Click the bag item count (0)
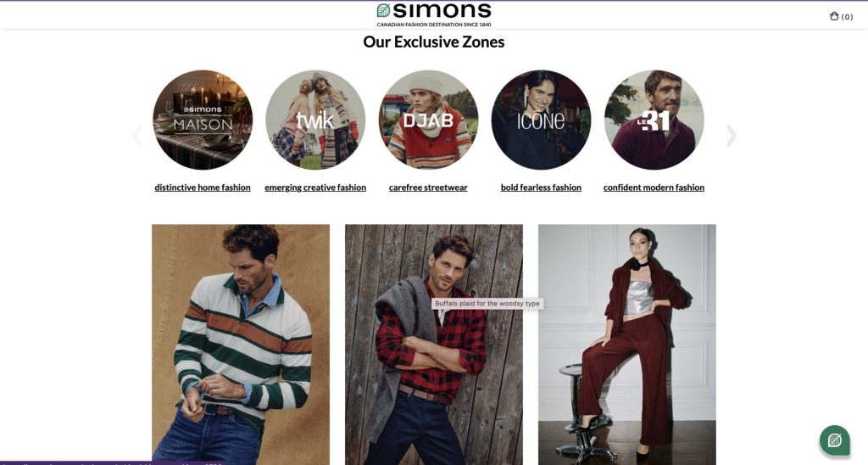 pos(847,17)
